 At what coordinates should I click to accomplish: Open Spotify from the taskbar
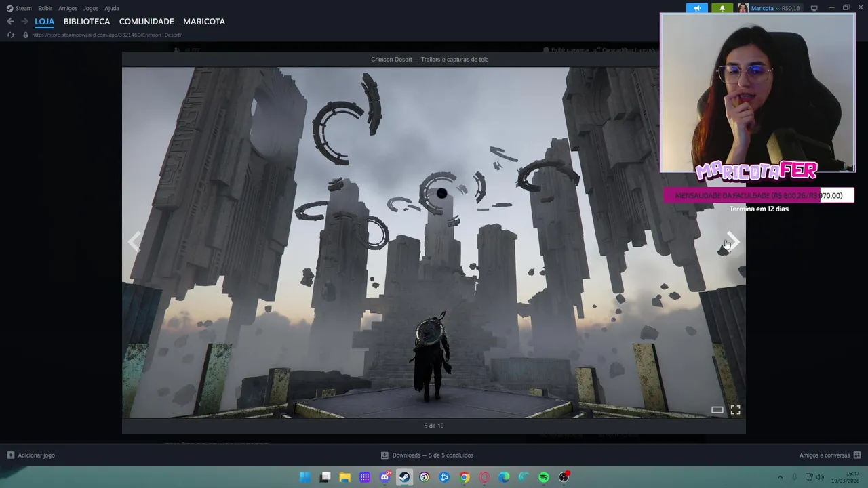pos(544,477)
